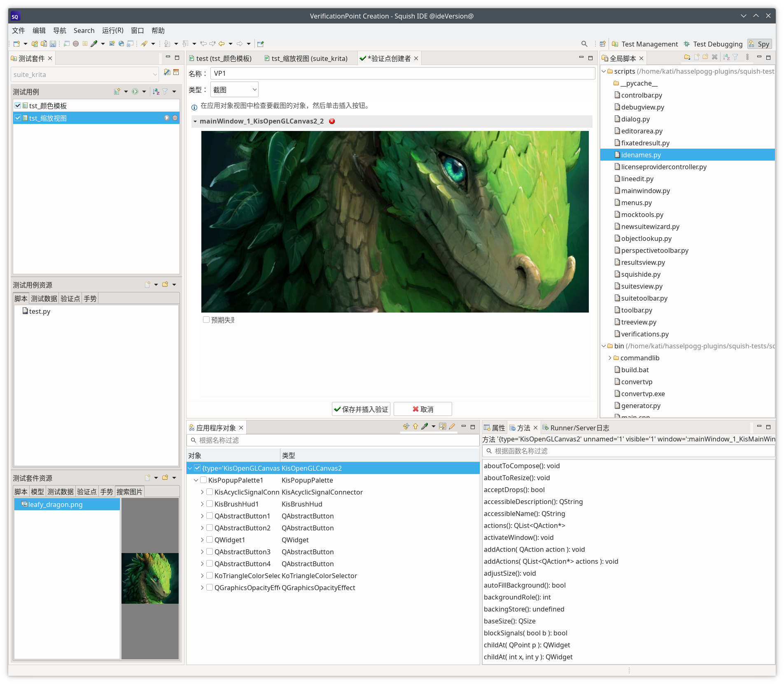784x684 pixels.
Task: Select the leafy_dragon.png thumbnail preview
Action: pyautogui.click(x=150, y=578)
